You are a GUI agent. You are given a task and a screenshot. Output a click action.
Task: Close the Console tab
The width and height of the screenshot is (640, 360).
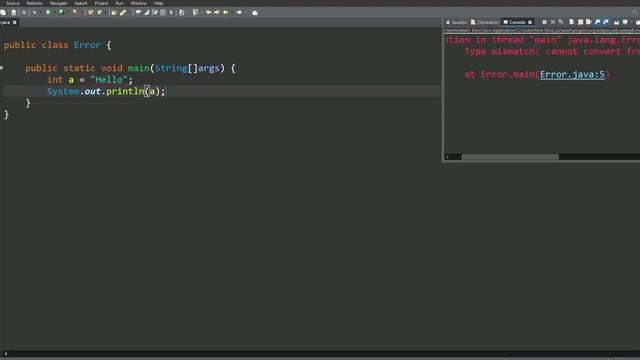point(530,22)
